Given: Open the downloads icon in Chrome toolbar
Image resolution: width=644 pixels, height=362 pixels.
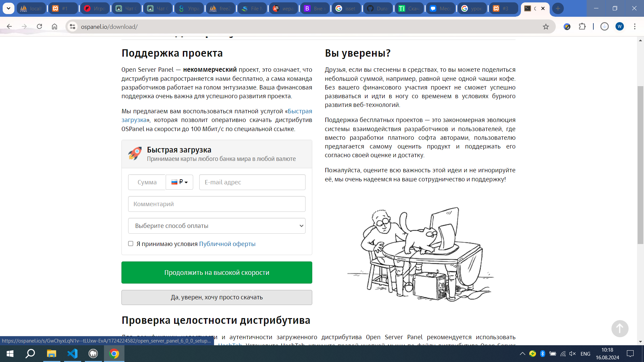Looking at the screenshot, I should coord(604,26).
